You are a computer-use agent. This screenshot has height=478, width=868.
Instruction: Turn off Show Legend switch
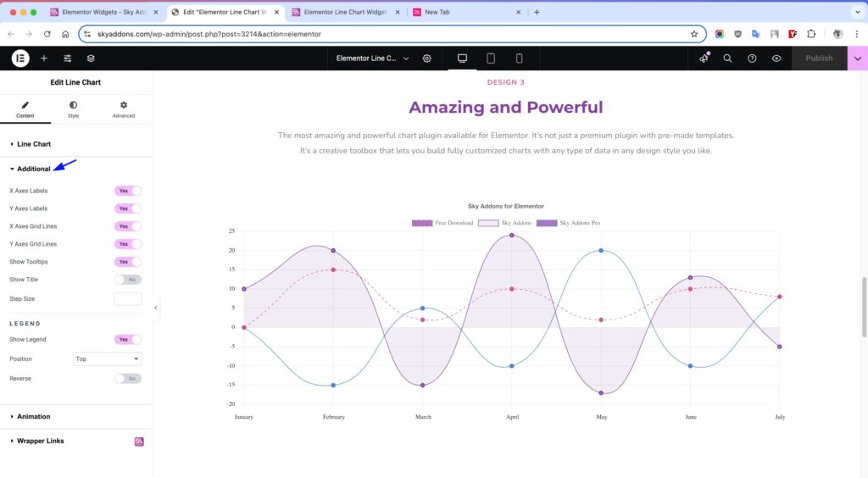(x=128, y=339)
